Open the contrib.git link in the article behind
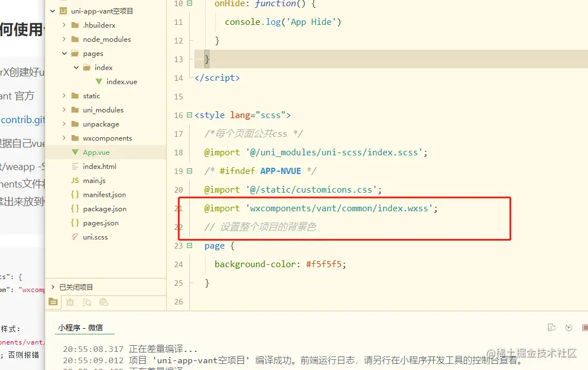 [x=23, y=120]
